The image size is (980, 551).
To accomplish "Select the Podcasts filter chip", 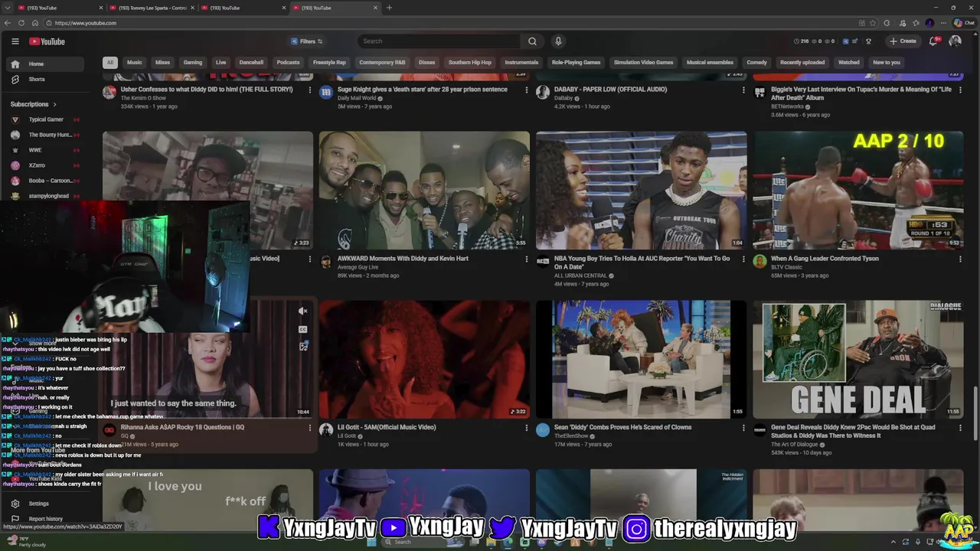I will pos(288,63).
